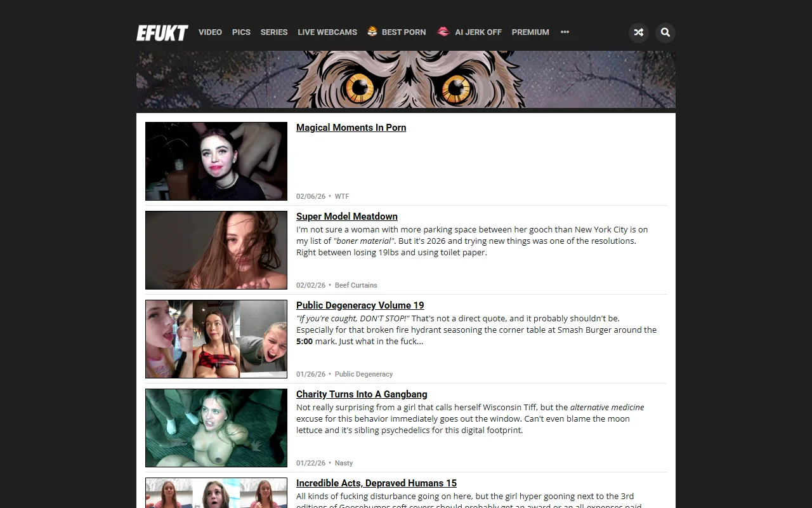Screen dimensions: 812x508
Task: Click the EFUKT logo
Action: 162,32
